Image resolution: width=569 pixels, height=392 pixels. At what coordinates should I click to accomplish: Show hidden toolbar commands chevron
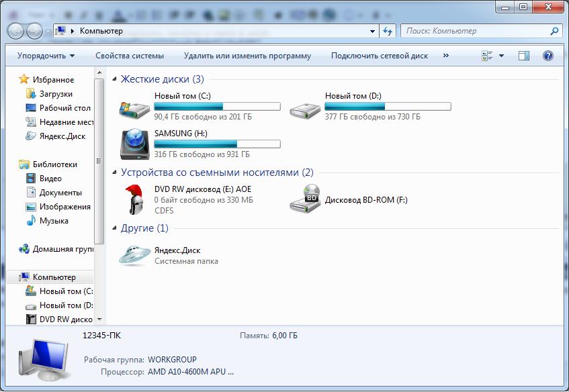click(445, 56)
